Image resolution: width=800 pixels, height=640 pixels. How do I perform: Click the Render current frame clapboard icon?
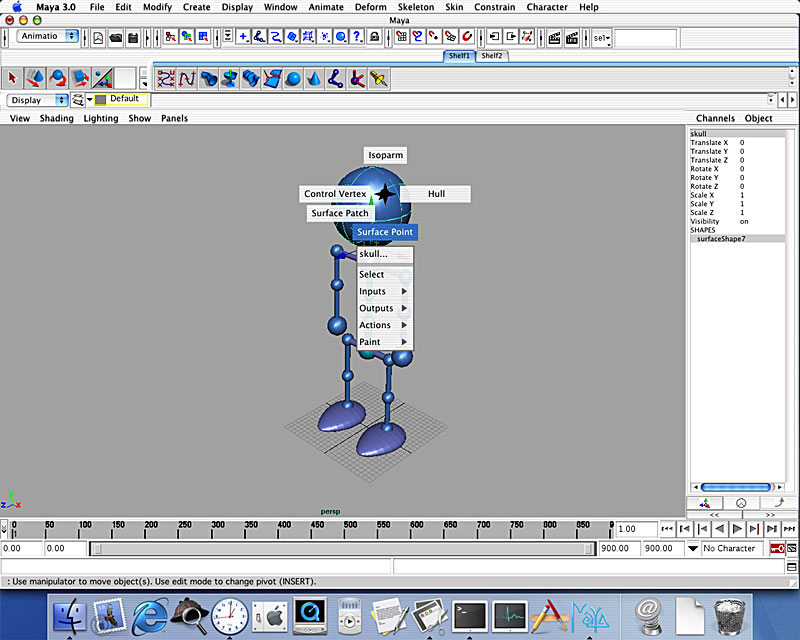555,37
